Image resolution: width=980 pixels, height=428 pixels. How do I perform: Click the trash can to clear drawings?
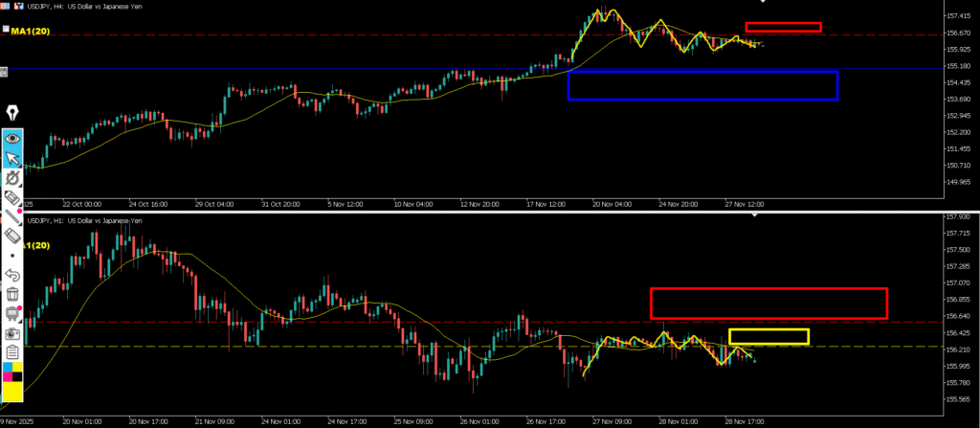pos(12,294)
